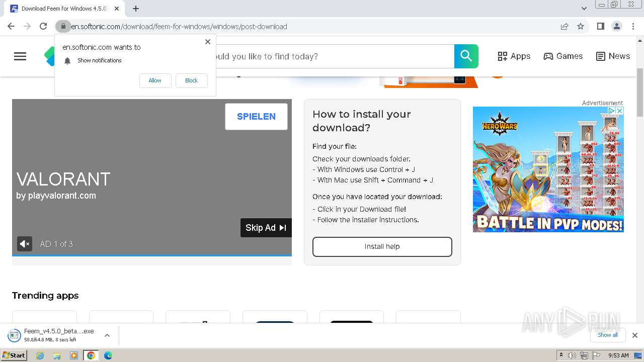Click the 9:53 AM clock
644x362 pixels.
tap(618, 355)
